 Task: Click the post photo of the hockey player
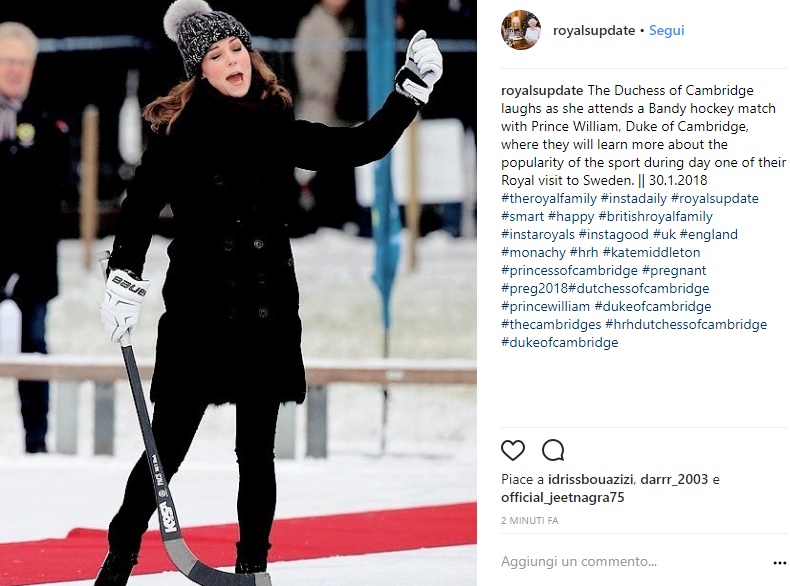click(x=238, y=293)
